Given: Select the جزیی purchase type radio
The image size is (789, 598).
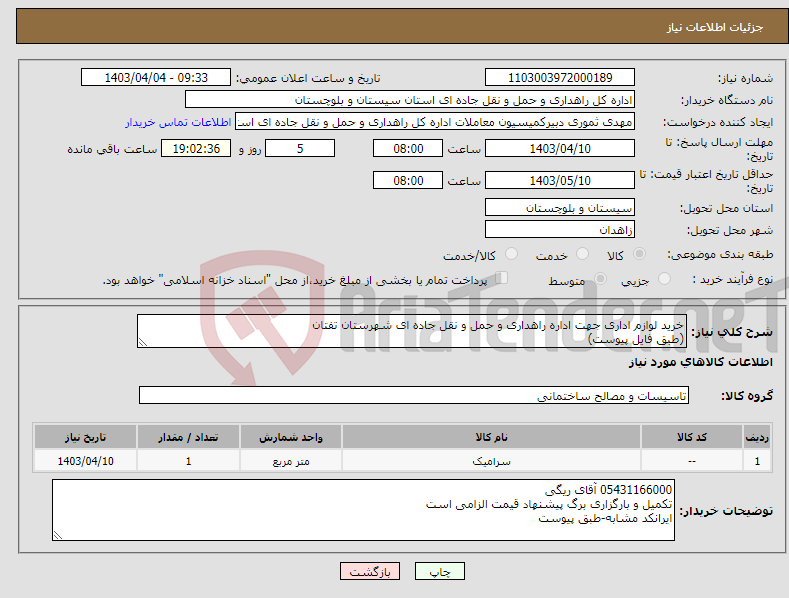Looking at the screenshot, I should tap(664, 278).
